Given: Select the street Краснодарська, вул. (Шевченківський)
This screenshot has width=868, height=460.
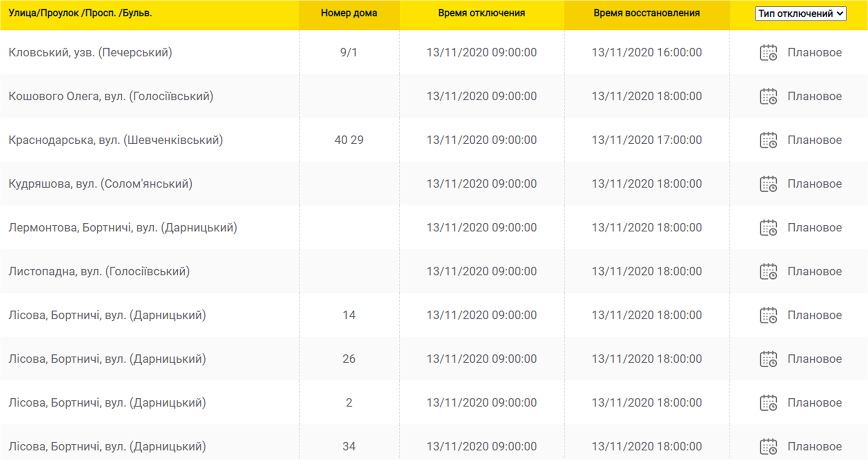Looking at the screenshot, I should (116, 140).
